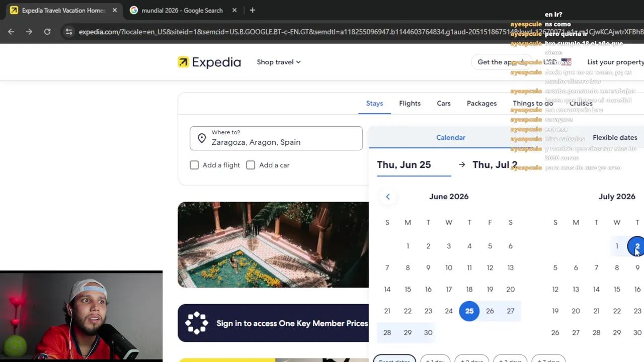
Task: Select June 24 in the calendar
Action: click(449, 311)
